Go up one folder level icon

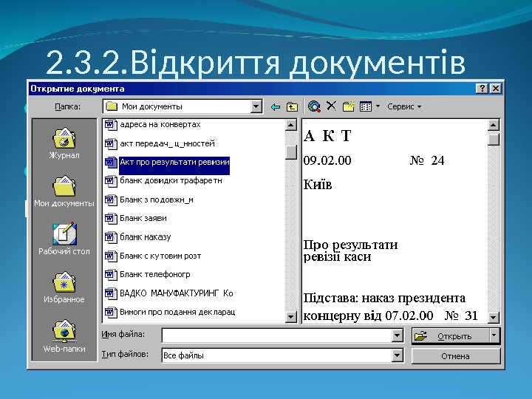click(292, 107)
